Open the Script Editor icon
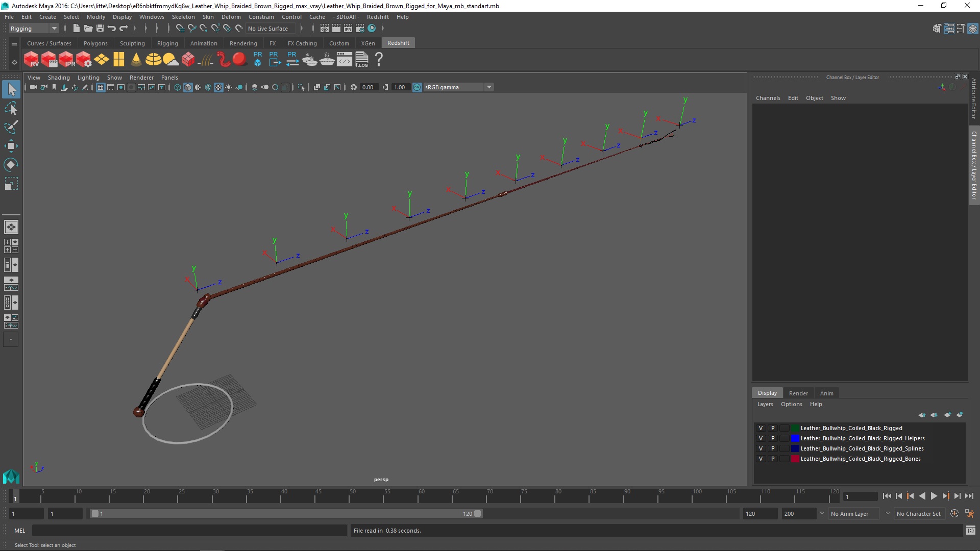This screenshot has width=980, height=551. point(970,531)
